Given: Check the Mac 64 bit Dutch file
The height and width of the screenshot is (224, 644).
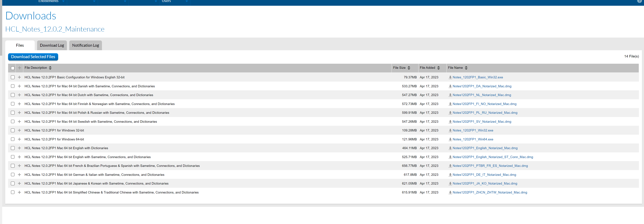Looking at the screenshot, I should coord(13,95).
